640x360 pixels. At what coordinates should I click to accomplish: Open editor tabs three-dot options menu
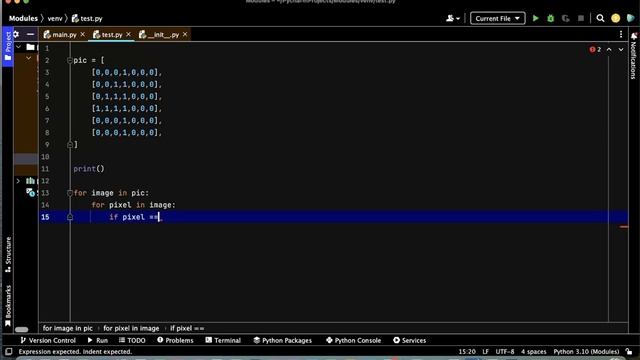(x=621, y=35)
